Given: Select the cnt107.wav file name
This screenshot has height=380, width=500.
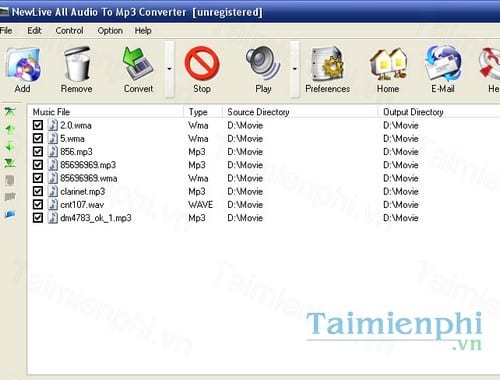Looking at the screenshot, I should coord(82,204).
